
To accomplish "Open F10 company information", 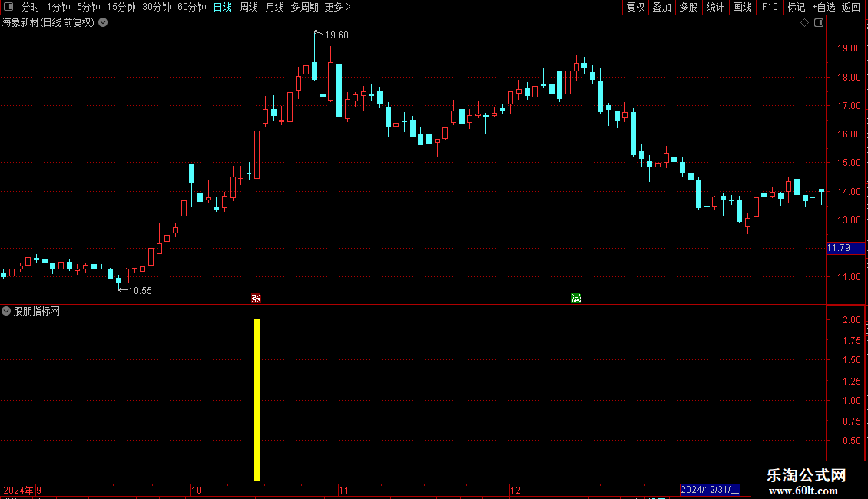I will pyautogui.click(x=770, y=7).
